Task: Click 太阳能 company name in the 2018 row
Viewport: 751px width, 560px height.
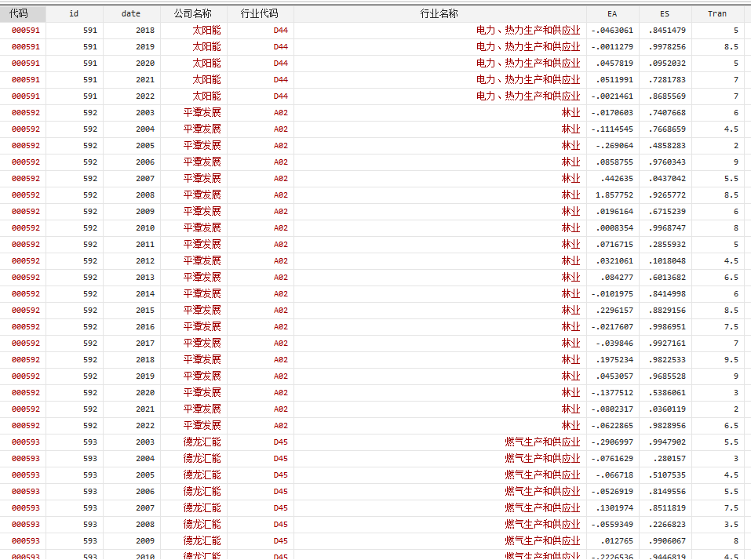Action: pos(206,30)
